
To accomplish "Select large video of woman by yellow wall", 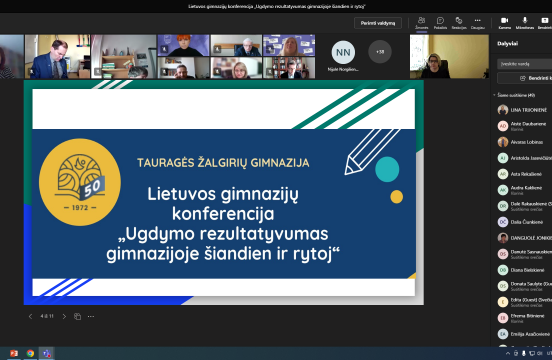I will click(x=449, y=56).
